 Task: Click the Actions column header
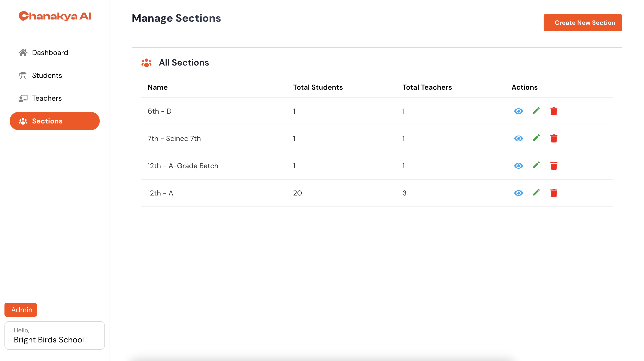(x=524, y=87)
